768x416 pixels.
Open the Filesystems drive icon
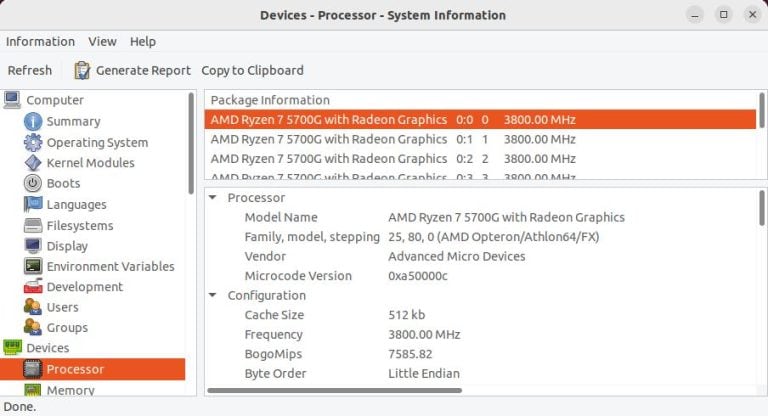point(33,225)
